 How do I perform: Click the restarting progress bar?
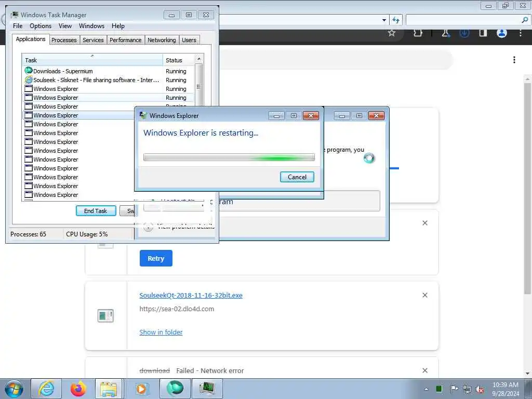pyautogui.click(x=229, y=157)
